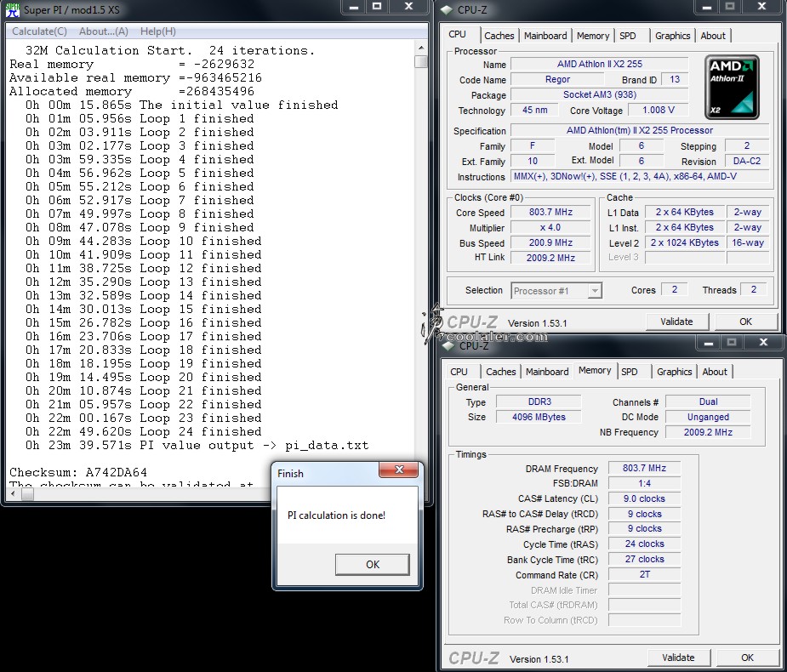787x672 pixels.
Task: Select Graphics tab in lower CPU-Z window
Action: [675, 372]
